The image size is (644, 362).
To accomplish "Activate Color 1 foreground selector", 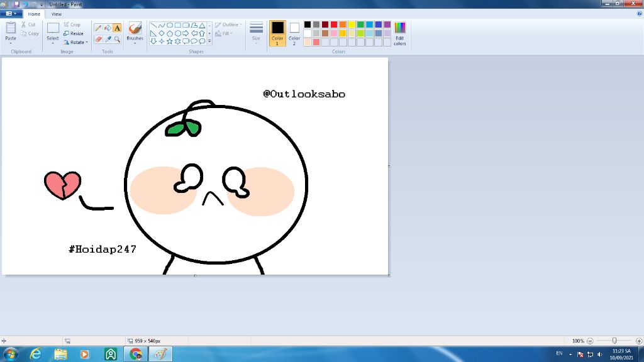I will click(277, 33).
